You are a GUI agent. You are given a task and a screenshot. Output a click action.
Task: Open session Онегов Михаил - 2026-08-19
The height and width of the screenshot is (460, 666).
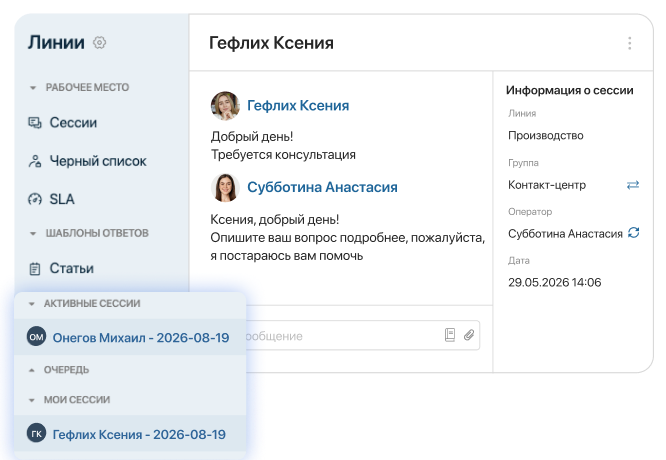[x=130, y=337]
